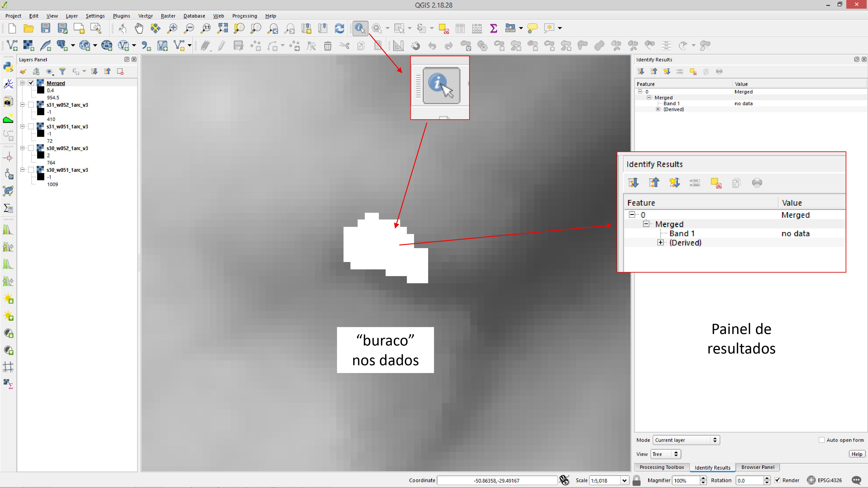The width and height of the screenshot is (868, 488).
Task: Click the Save Project icon
Action: (x=46, y=28)
